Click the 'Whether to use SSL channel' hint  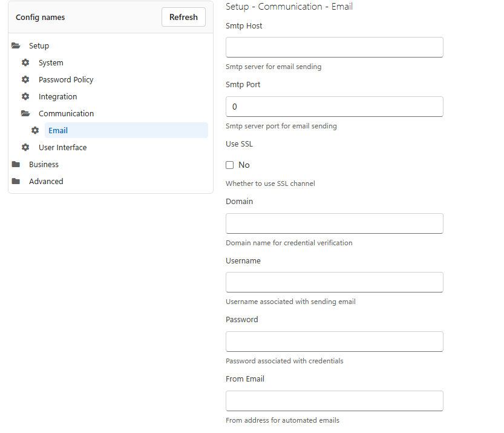coord(270,183)
